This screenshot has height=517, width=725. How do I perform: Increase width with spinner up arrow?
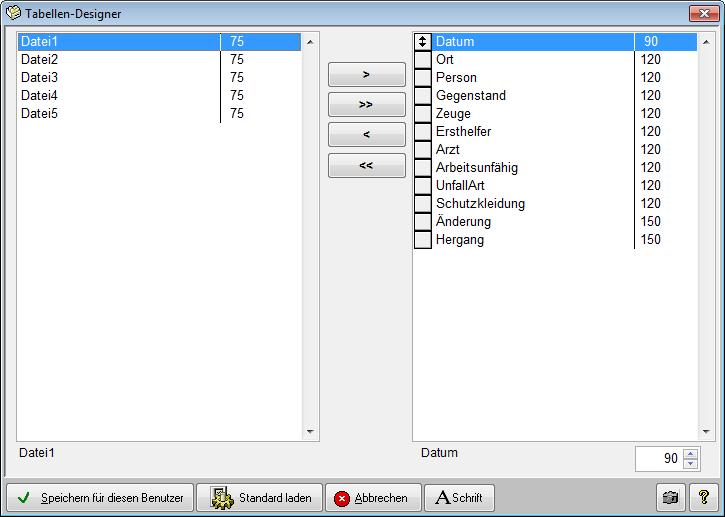tap(690, 454)
